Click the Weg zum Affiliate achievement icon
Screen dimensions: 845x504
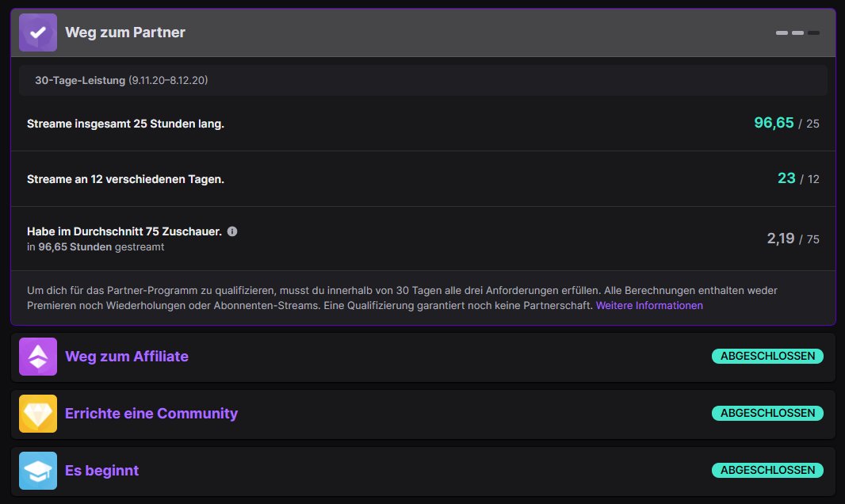click(38, 357)
